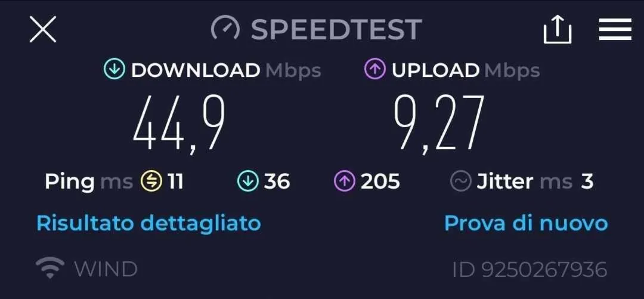644x299 pixels.
Task: Select the 44,9 download speed value
Action: pyautogui.click(x=179, y=124)
